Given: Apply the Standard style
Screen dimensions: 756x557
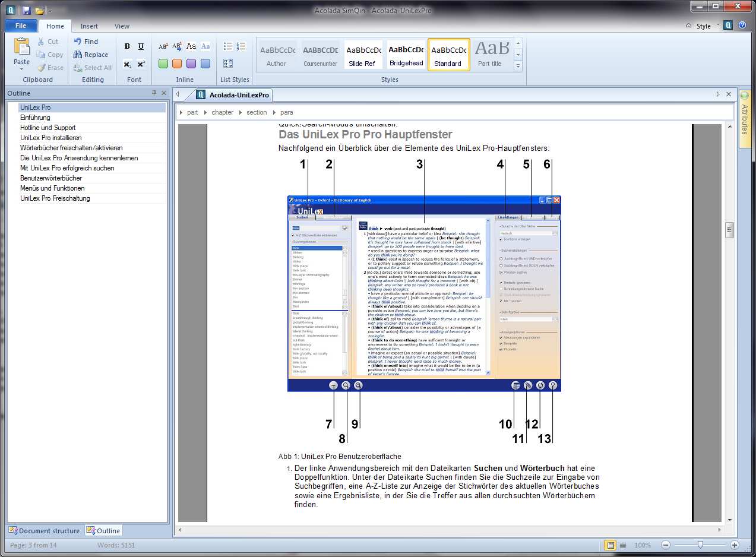Looking at the screenshot, I should [x=448, y=55].
